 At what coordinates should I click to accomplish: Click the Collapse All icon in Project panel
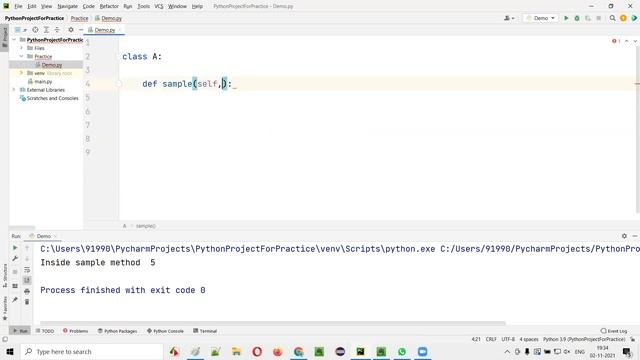[x=57, y=30]
